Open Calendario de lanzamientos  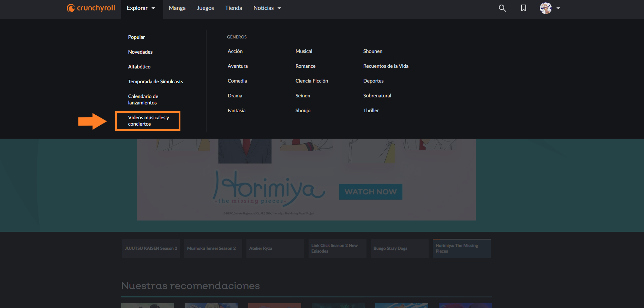pos(143,99)
